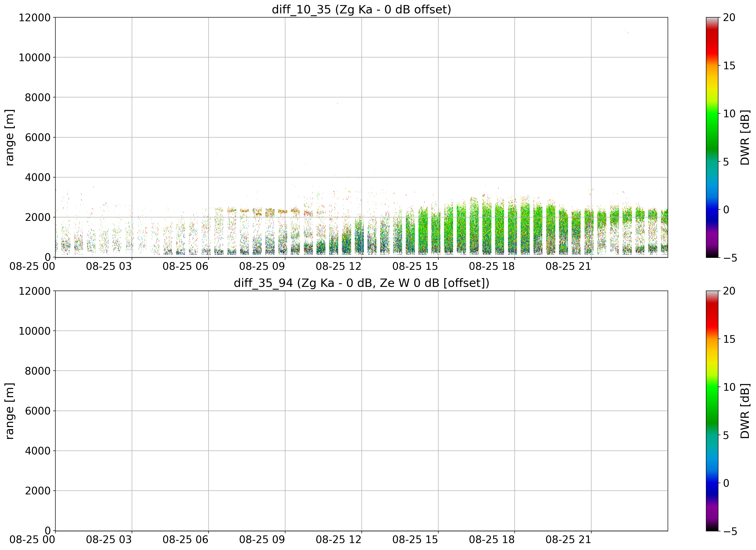Click the title 'diff_35_94 (Zg Ka - 0 dB, Ze W 0 dB [offset])'

(x=361, y=283)
